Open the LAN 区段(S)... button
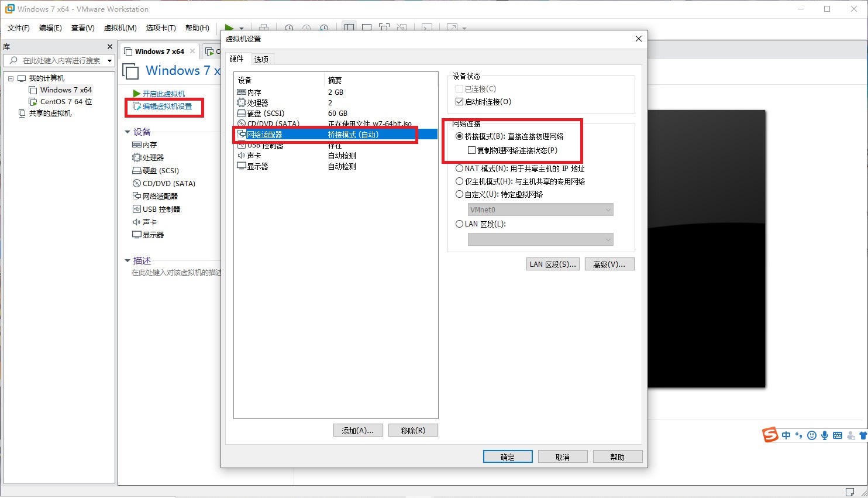The width and height of the screenshot is (868, 498). 553,265
